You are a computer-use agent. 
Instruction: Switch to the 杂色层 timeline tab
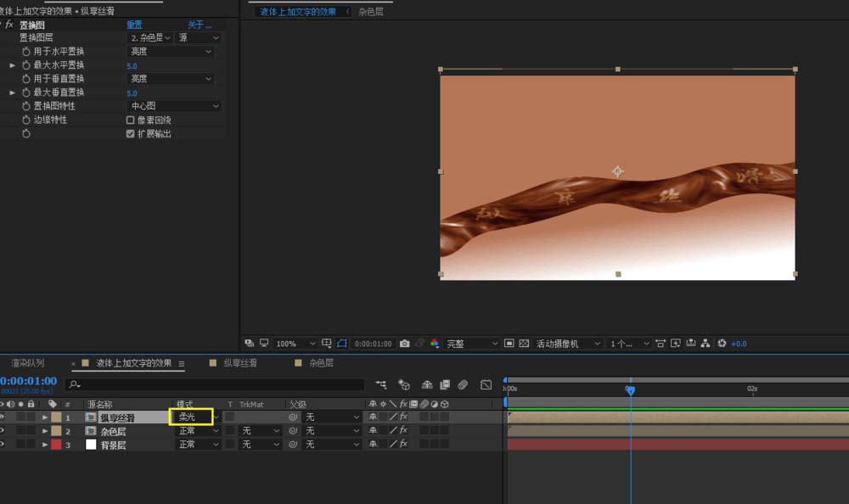click(320, 363)
